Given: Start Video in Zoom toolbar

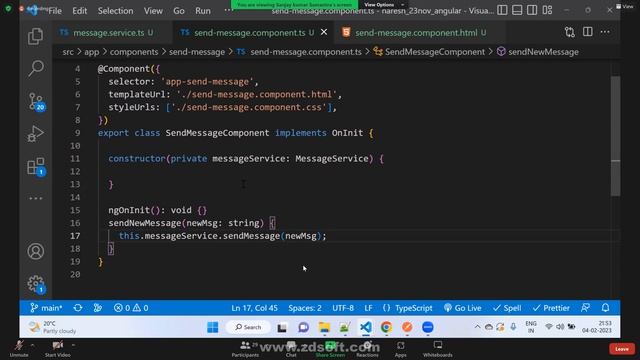Looking at the screenshot, I should [x=58, y=348].
